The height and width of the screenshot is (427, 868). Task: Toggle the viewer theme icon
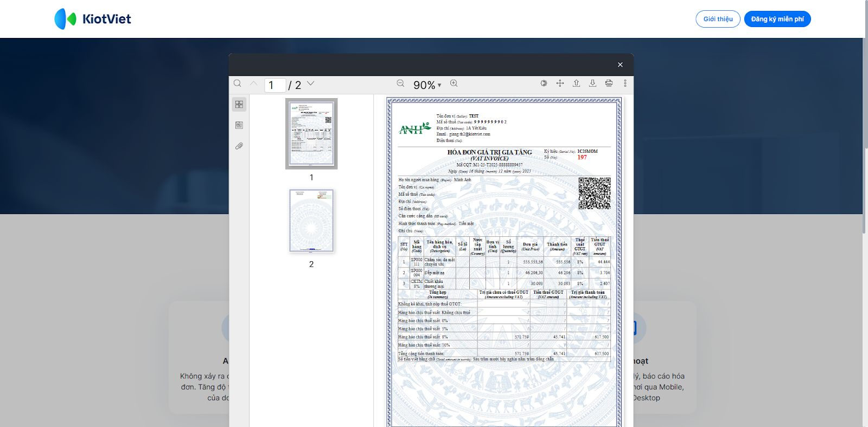click(544, 83)
